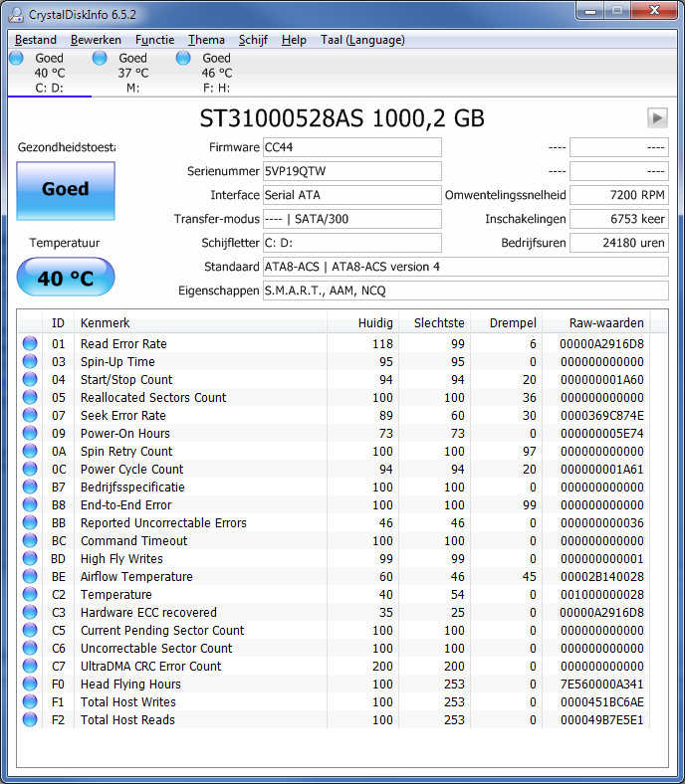Click the status orb for Command Timeout

pyautogui.click(x=30, y=540)
